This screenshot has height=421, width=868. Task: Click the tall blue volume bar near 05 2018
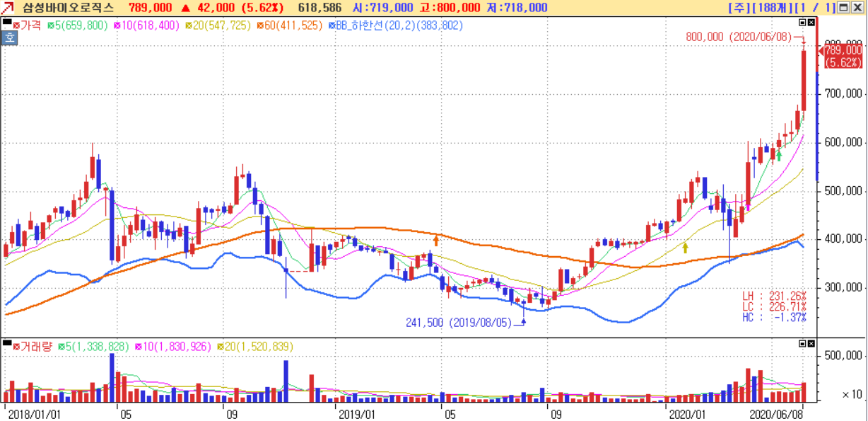coord(112,378)
